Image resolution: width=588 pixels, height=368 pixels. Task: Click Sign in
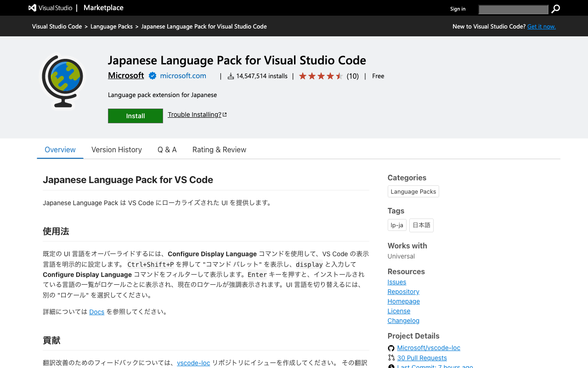[458, 9]
